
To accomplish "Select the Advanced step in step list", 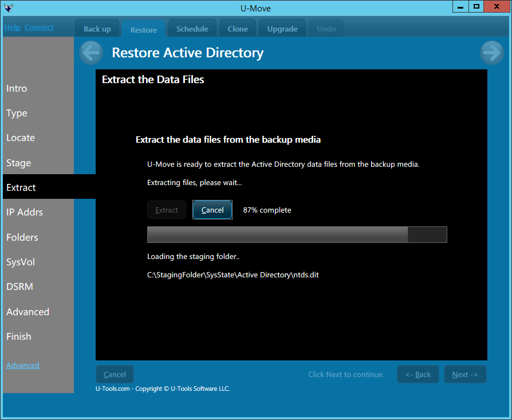I will (27, 312).
